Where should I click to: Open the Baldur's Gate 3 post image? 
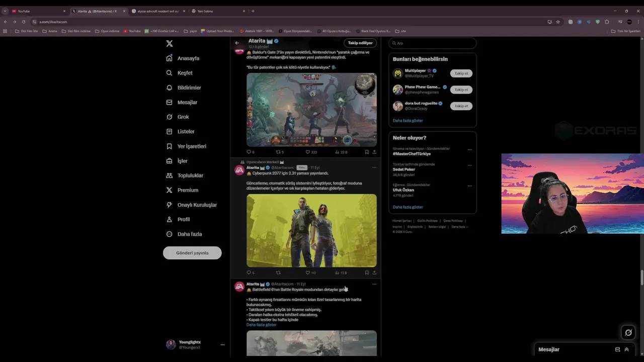(311, 110)
